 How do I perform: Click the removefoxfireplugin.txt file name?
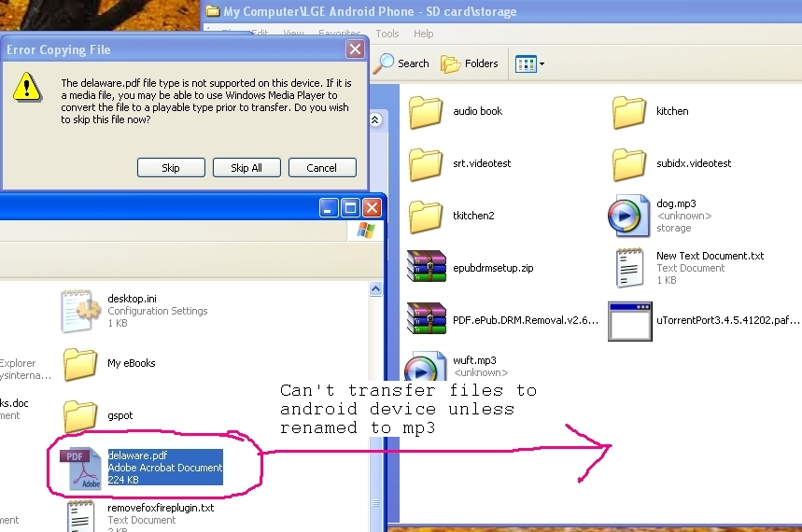tap(161, 508)
